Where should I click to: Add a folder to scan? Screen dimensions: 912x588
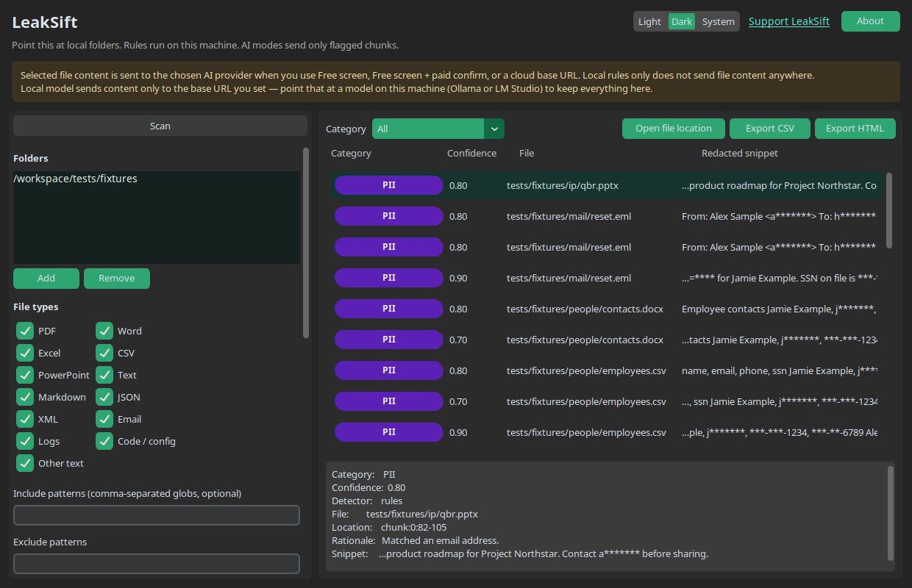46,279
